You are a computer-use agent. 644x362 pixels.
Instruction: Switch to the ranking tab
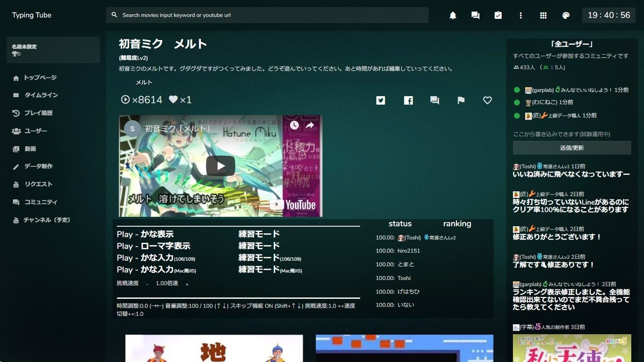click(457, 224)
